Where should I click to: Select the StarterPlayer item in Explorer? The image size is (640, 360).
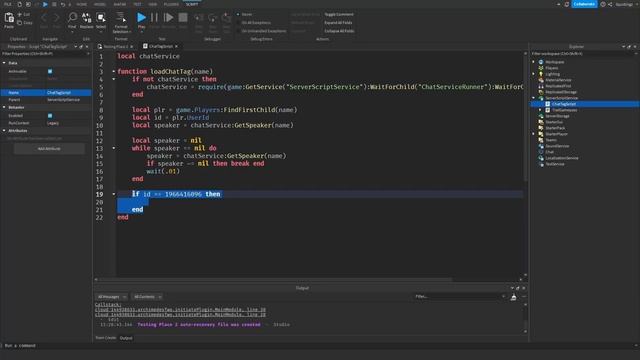[556, 134]
